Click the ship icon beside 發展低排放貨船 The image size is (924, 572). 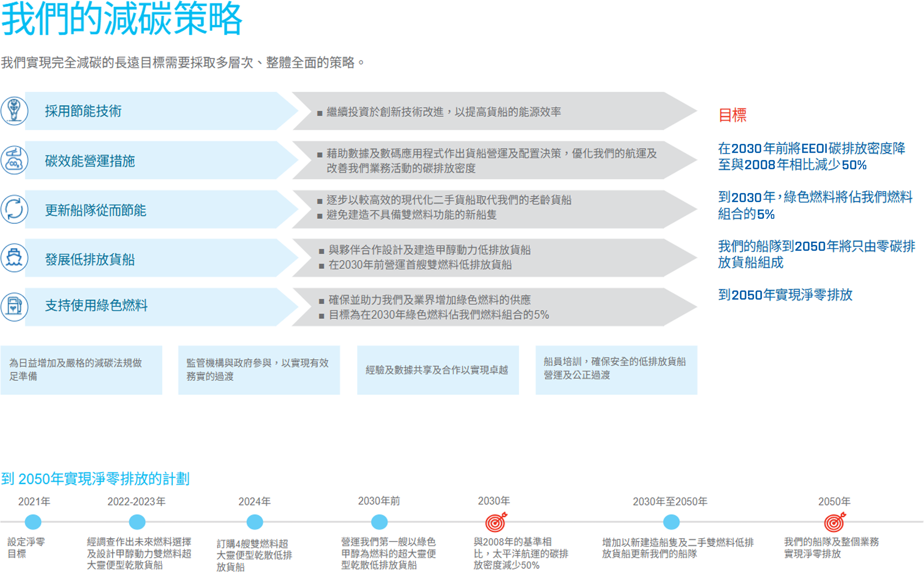[x=14, y=258]
